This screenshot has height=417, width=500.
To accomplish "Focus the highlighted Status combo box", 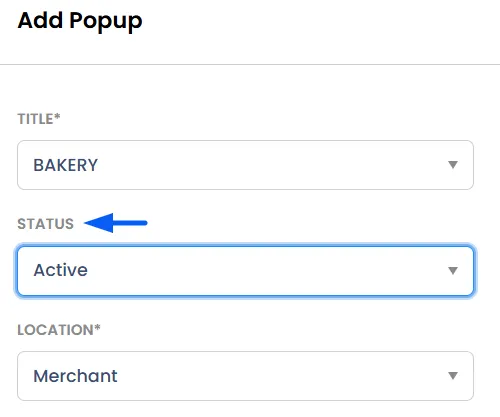I will tap(245, 271).
